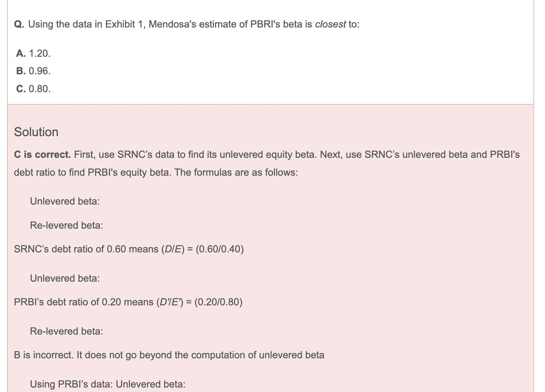Click the (0.60/0.40) ratio expression
545x392 pixels.
pos(220,249)
